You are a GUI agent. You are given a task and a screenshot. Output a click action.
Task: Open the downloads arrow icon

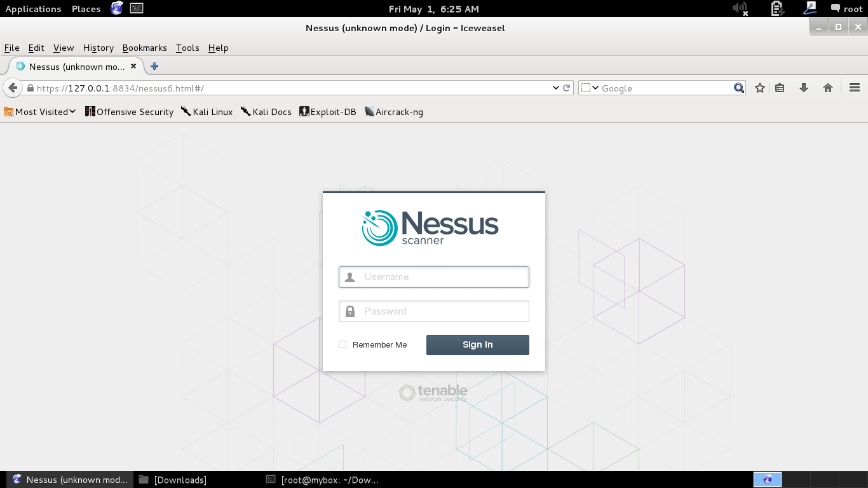(x=804, y=88)
